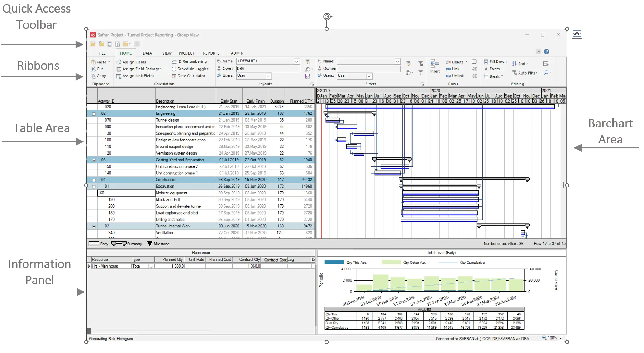The height and width of the screenshot is (353, 644).
Task: Open Fonts settings
Action: click(x=492, y=69)
